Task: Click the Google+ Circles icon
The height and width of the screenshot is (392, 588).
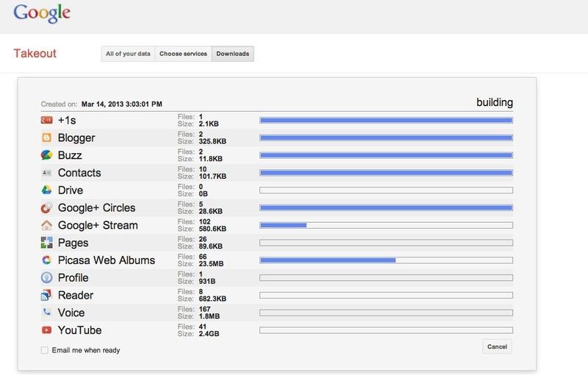Action: coord(46,208)
